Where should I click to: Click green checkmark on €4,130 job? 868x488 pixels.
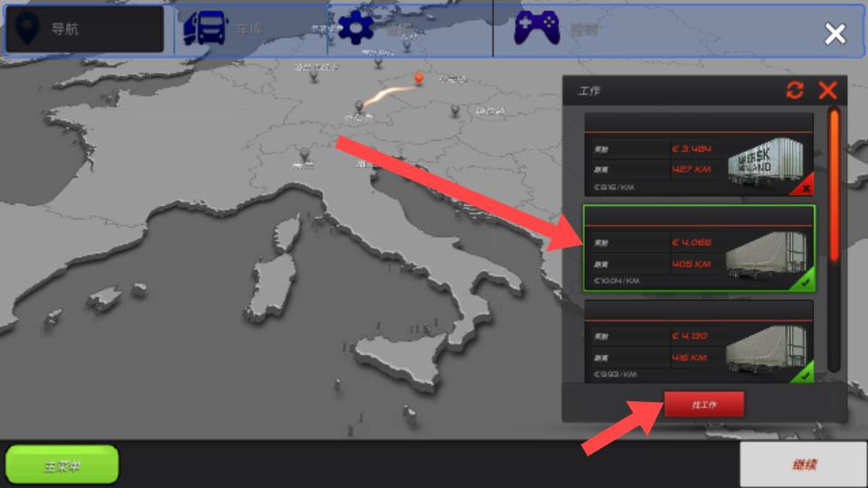804,373
